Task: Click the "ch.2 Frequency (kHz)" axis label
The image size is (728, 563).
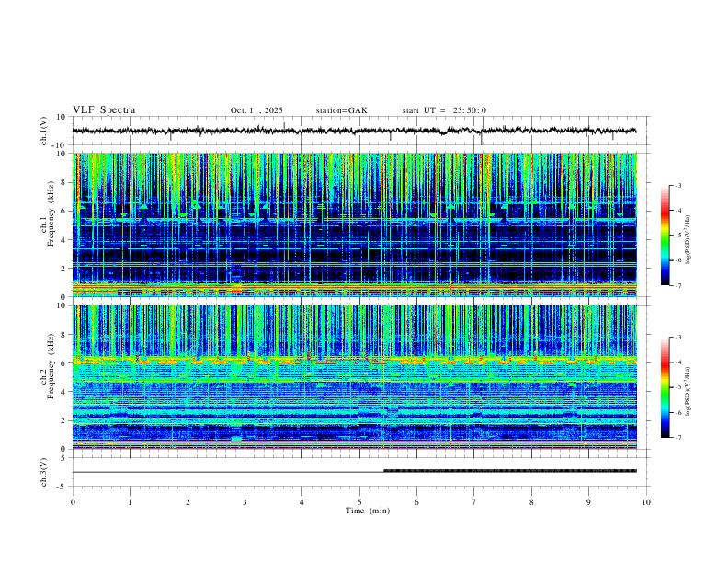Action: (47, 365)
